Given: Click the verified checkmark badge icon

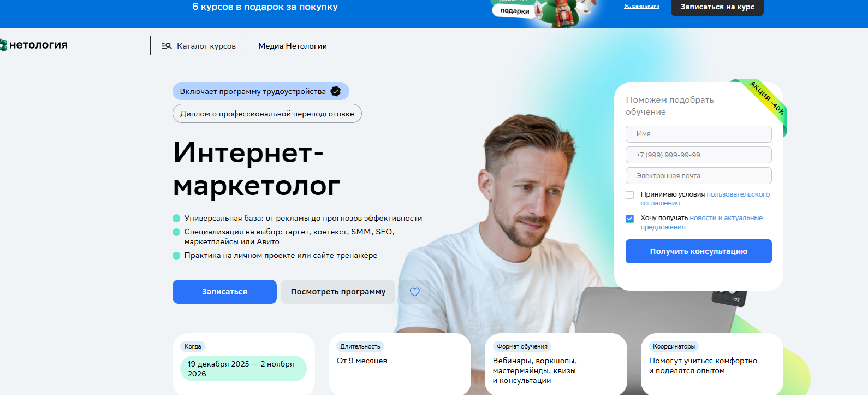Looking at the screenshot, I should (336, 91).
